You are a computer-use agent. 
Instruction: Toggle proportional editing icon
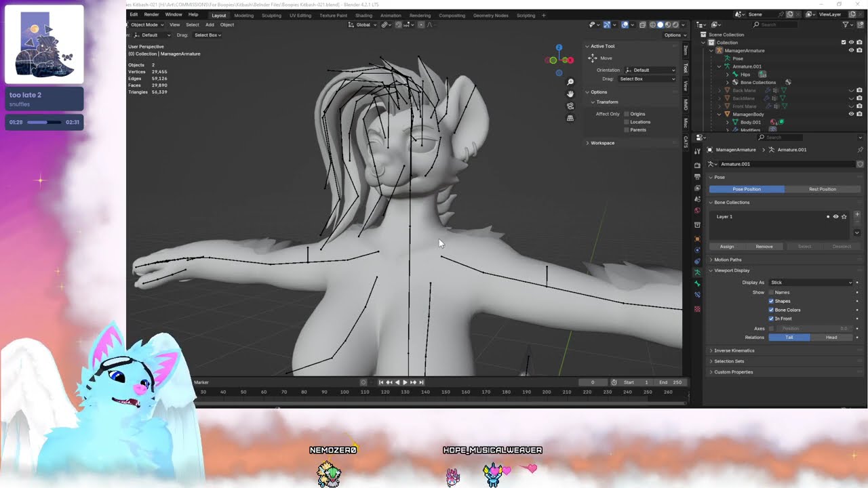tap(421, 24)
